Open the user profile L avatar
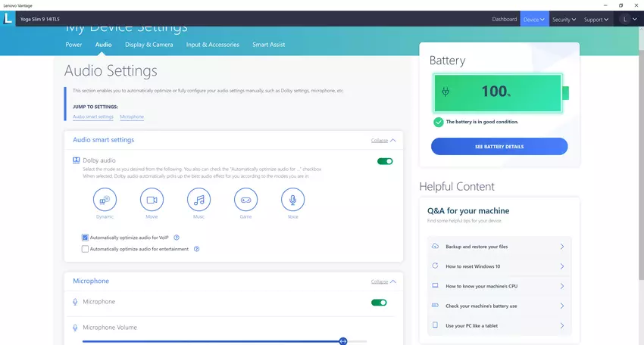Screen dimensions: 644x345 click(625, 19)
